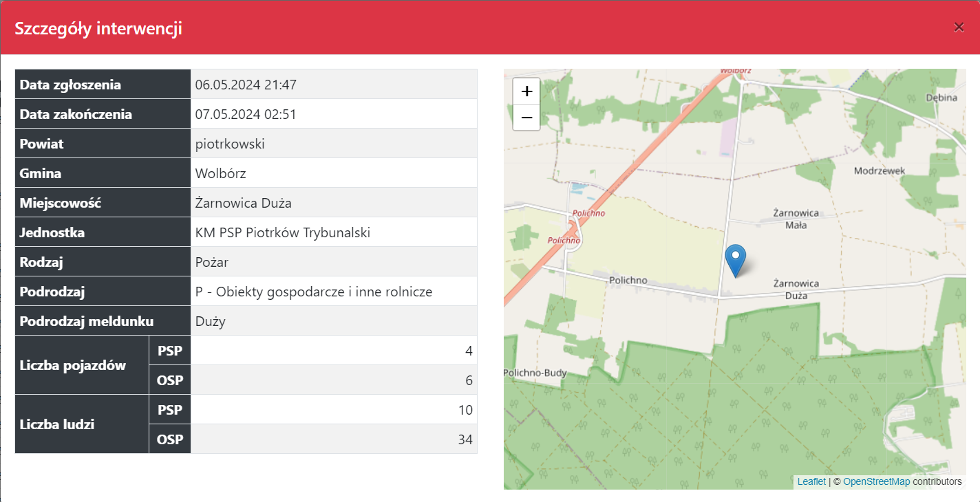Click the Żarnowica Duża label on map
Screen dimensions: 980x502
(x=796, y=290)
